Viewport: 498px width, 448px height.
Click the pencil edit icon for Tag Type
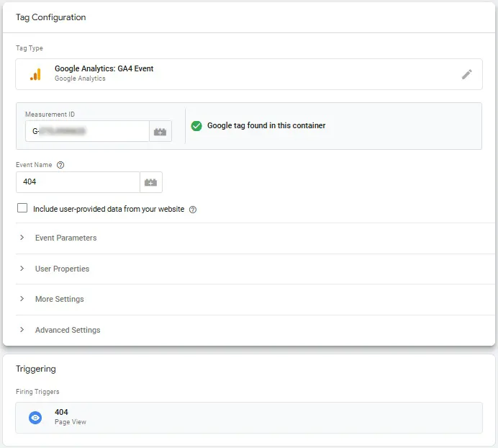466,74
